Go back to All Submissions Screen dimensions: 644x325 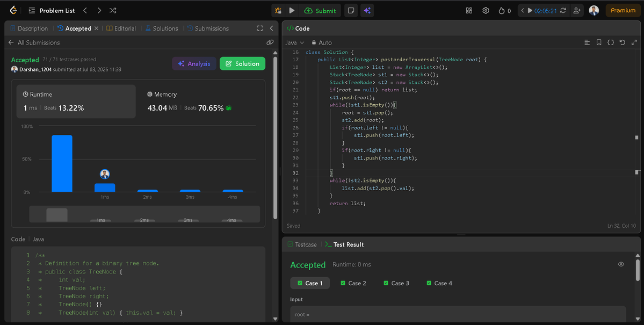[34, 42]
